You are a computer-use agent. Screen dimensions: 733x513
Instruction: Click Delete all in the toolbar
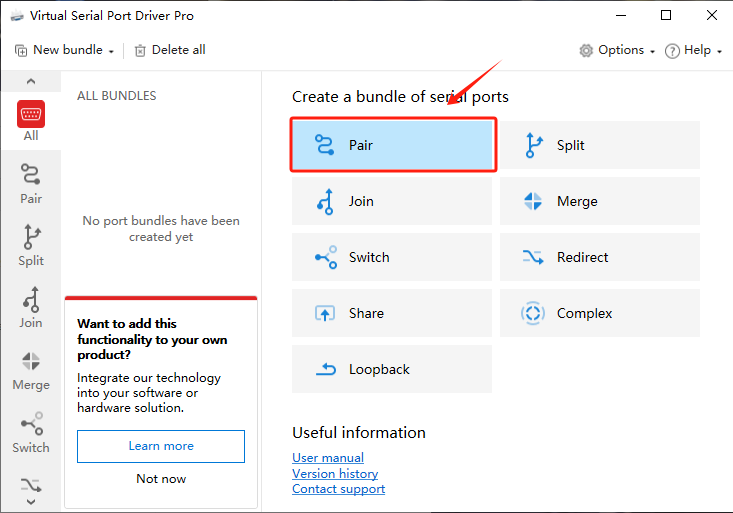tap(170, 50)
